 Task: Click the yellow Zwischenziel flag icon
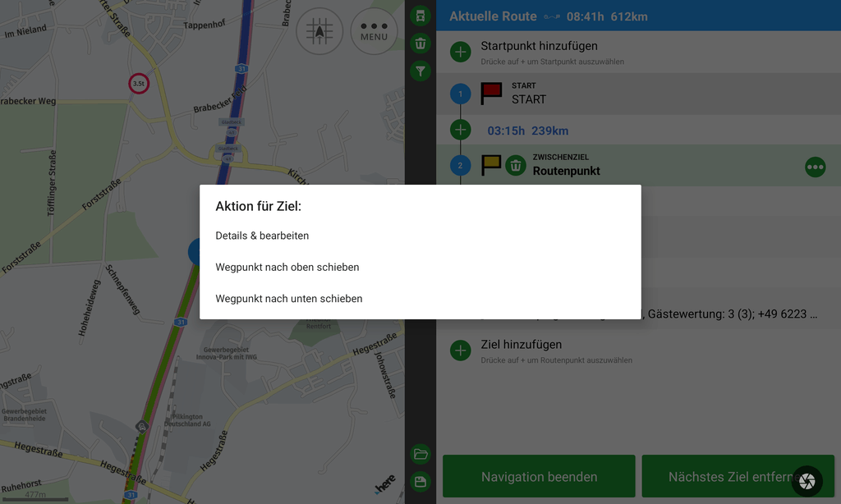491,165
